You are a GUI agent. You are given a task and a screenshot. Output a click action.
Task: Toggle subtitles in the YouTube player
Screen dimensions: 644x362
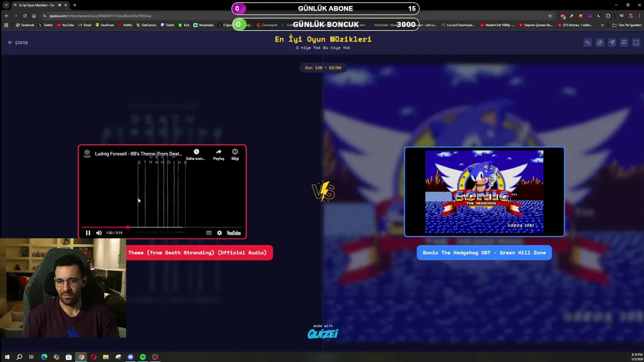point(209,233)
